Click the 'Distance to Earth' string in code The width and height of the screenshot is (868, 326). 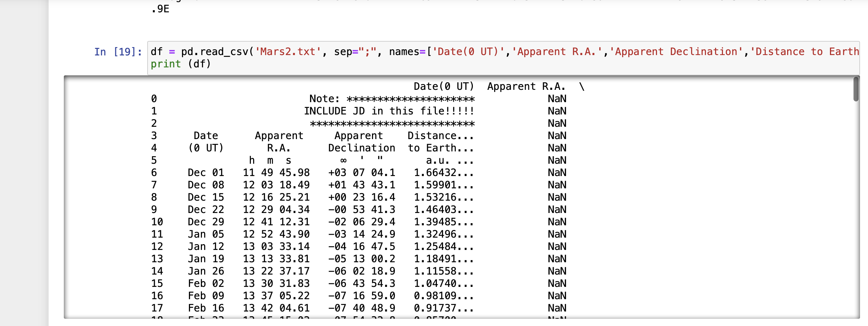coord(805,51)
